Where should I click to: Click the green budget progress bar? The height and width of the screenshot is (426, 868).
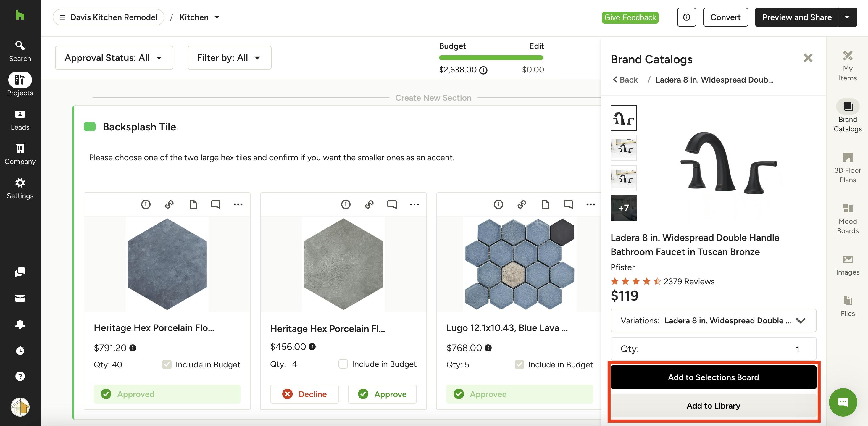click(x=491, y=58)
